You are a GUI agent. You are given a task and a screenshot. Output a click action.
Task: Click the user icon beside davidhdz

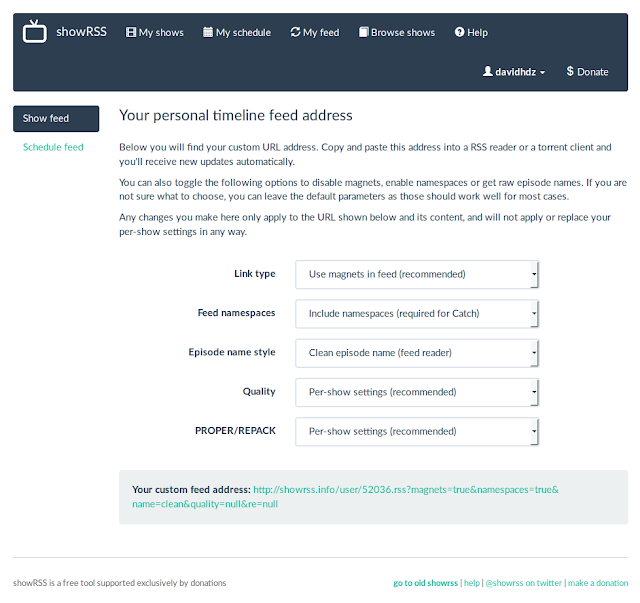tap(487, 71)
